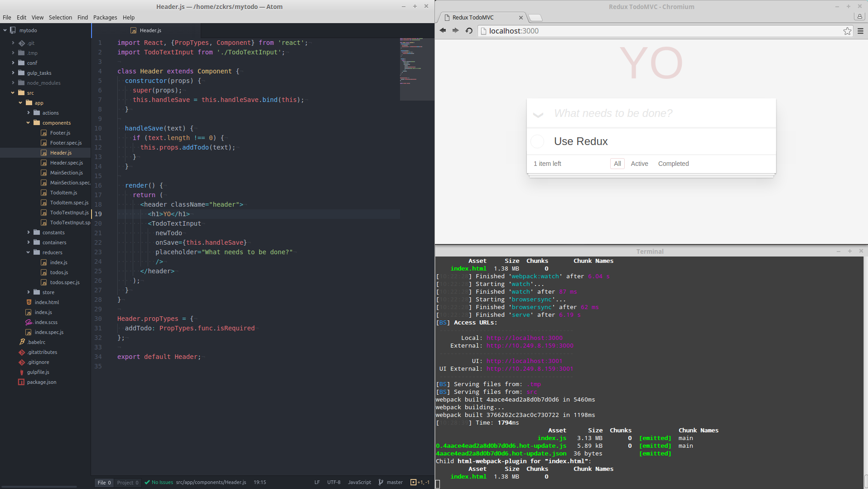Screen dimensions: 868x489
Task: Bookmark page with the star icon
Action: (x=847, y=31)
